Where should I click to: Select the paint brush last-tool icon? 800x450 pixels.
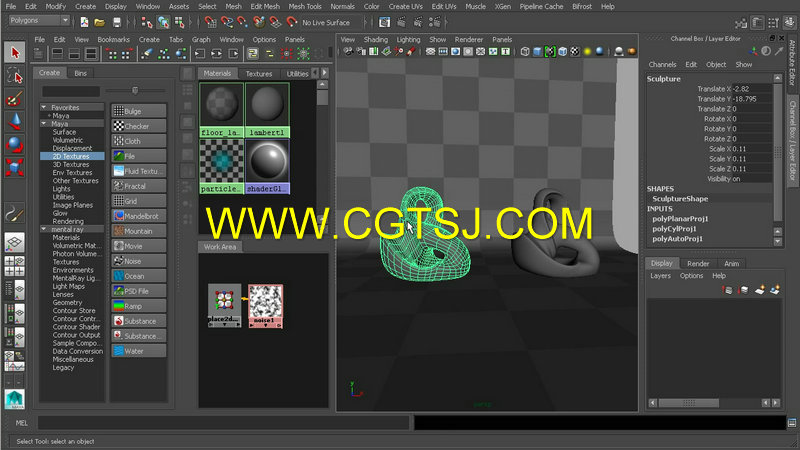(15, 214)
